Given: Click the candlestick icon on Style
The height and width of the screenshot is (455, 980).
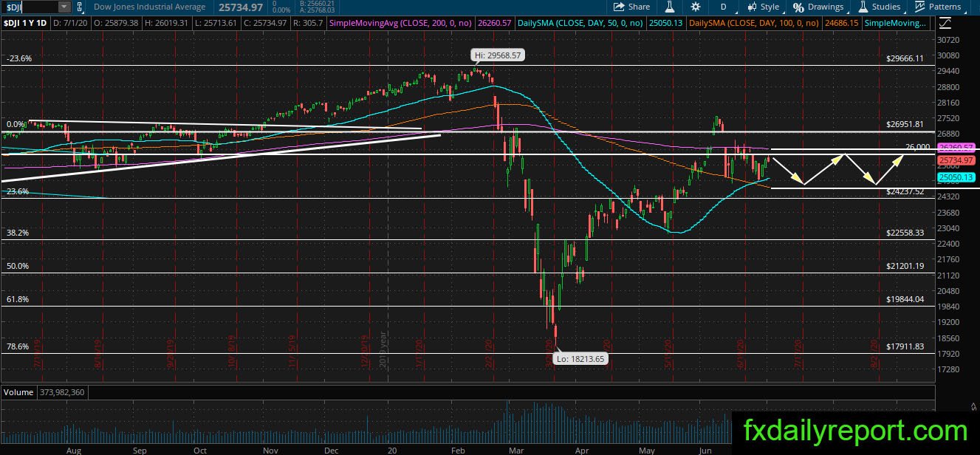Looking at the screenshot, I should (x=751, y=7).
